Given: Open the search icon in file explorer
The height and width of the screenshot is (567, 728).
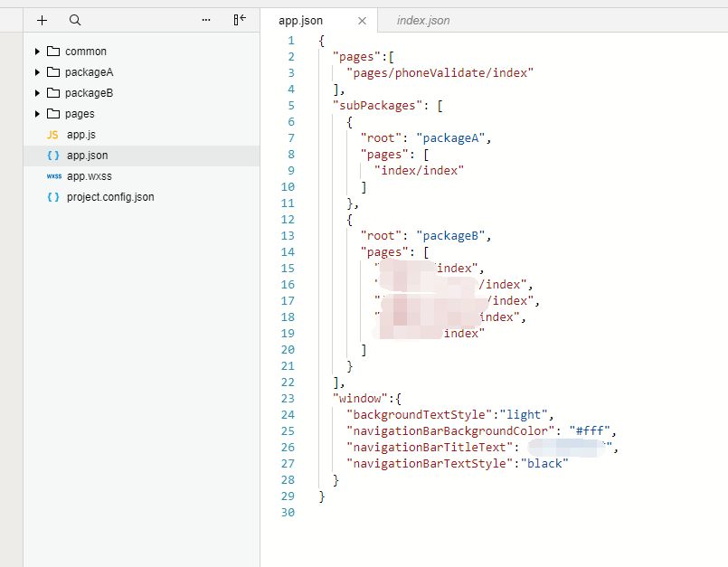Looking at the screenshot, I should [x=75, y=20].
